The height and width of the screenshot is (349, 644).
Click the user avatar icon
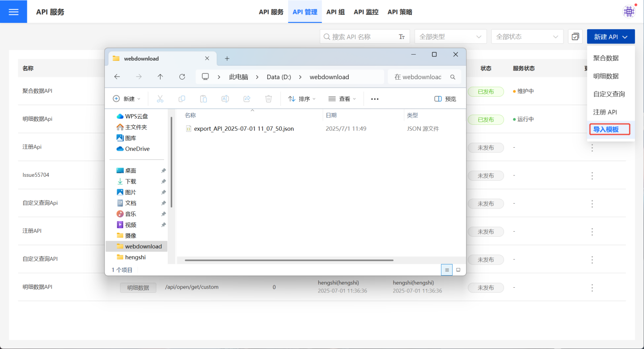(629, 12)
